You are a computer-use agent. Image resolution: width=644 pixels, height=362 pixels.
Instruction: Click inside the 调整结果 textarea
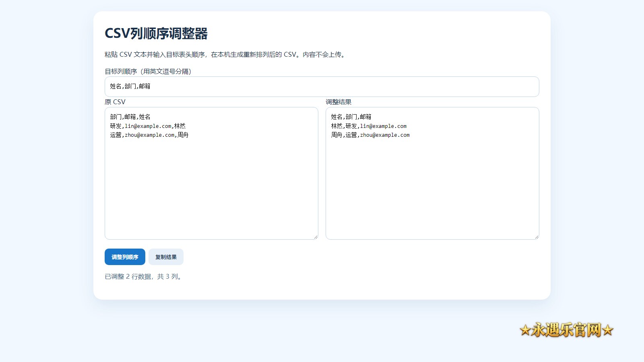pos(432,173)
